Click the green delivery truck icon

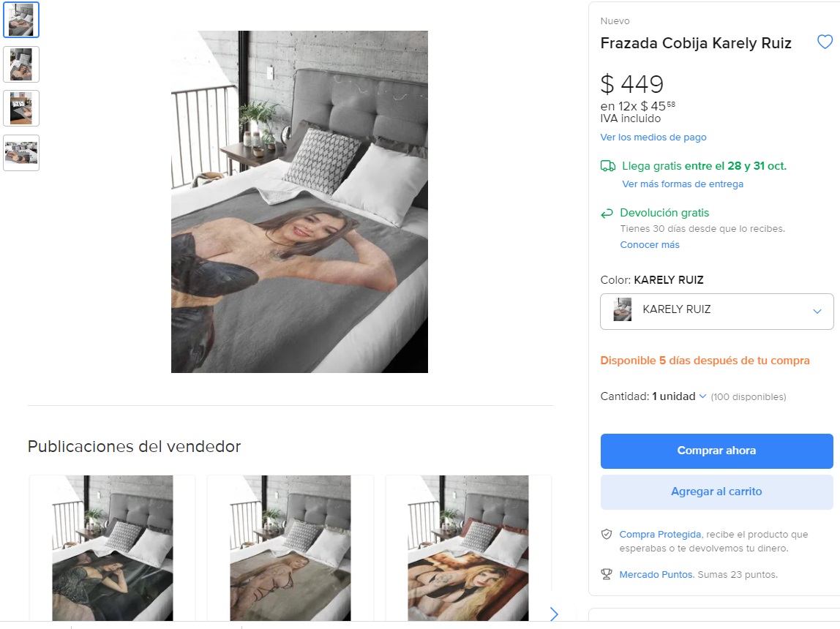click(607, 166)
